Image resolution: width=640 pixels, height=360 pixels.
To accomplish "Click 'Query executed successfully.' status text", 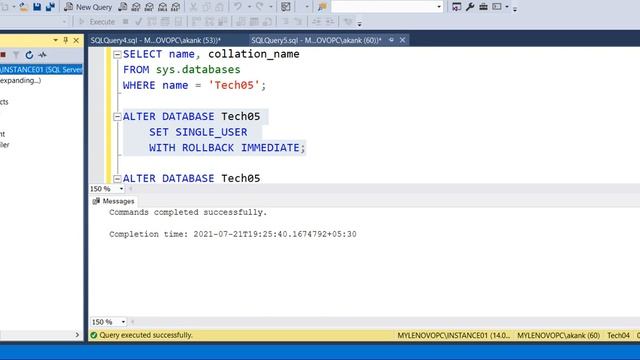I will 146,335.
